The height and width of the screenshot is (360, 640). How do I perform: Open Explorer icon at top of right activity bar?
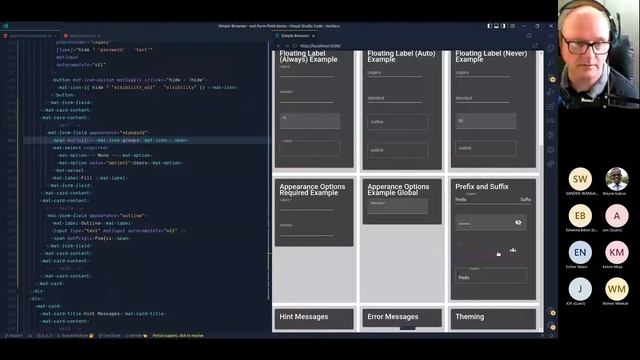click(x=551, y=48)
